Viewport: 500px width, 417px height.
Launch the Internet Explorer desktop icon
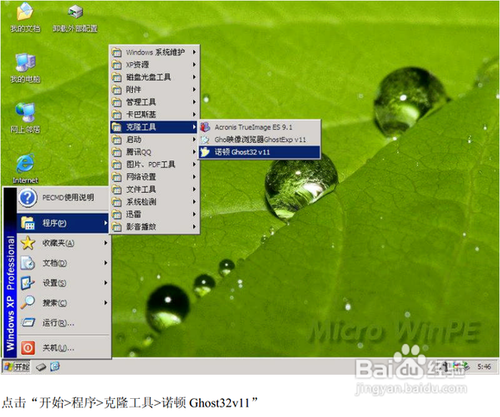(25, 169)
